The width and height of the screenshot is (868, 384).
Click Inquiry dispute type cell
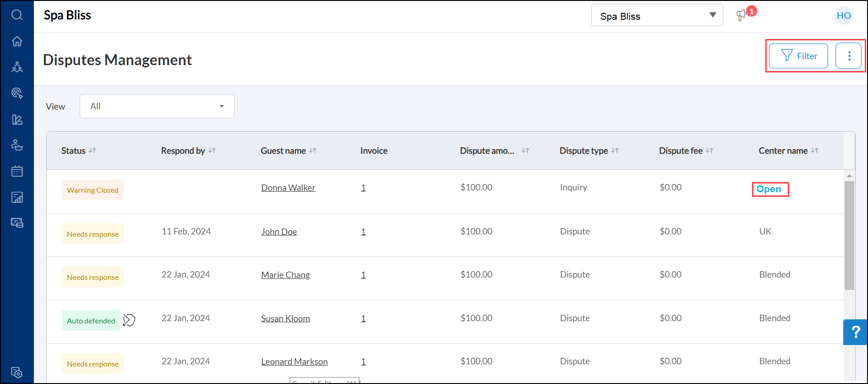pos(573,187)
